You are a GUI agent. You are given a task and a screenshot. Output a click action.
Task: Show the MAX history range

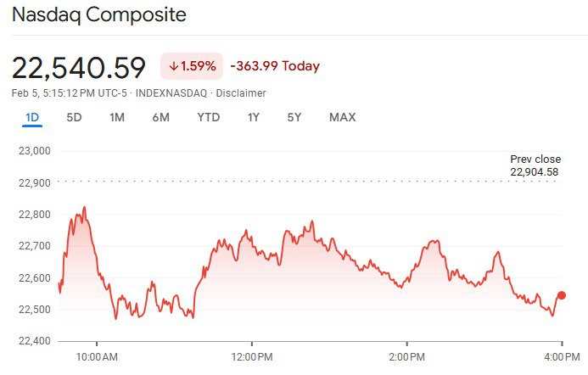tap(342, 117)
